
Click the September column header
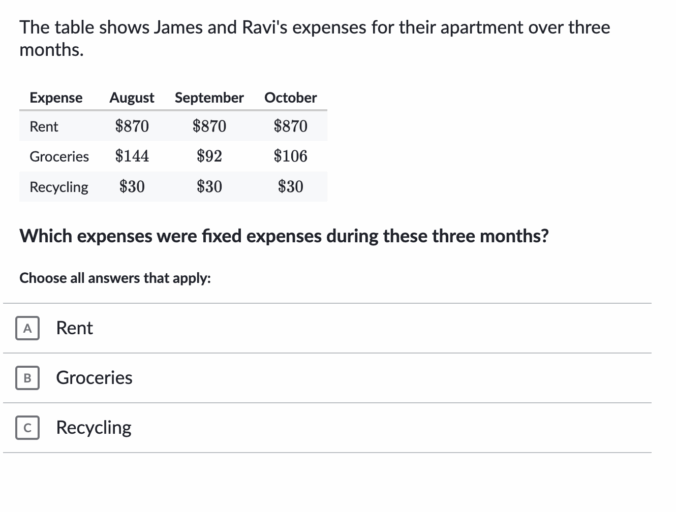(x=209, y=98)
